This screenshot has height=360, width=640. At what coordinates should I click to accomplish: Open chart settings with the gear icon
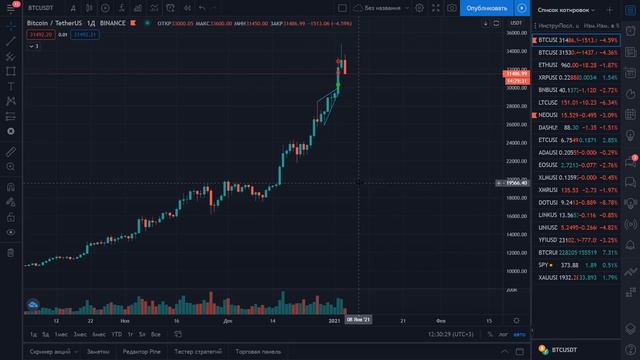pos(419,8)
